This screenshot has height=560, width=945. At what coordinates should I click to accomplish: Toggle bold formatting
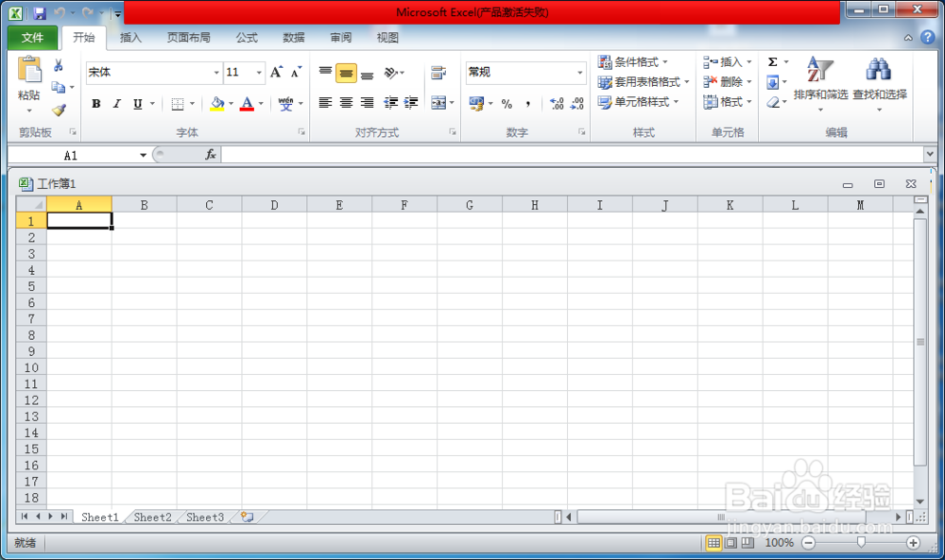click(95, 104)
